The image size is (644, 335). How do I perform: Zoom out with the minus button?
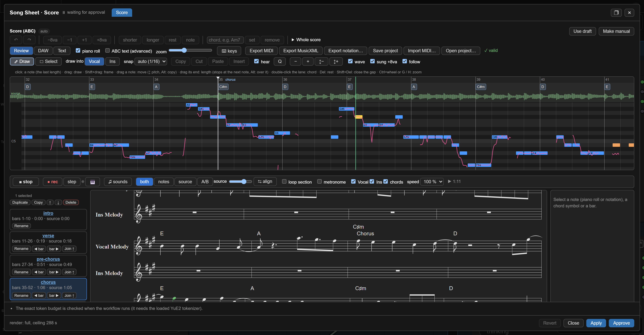(x=296, y=61)
